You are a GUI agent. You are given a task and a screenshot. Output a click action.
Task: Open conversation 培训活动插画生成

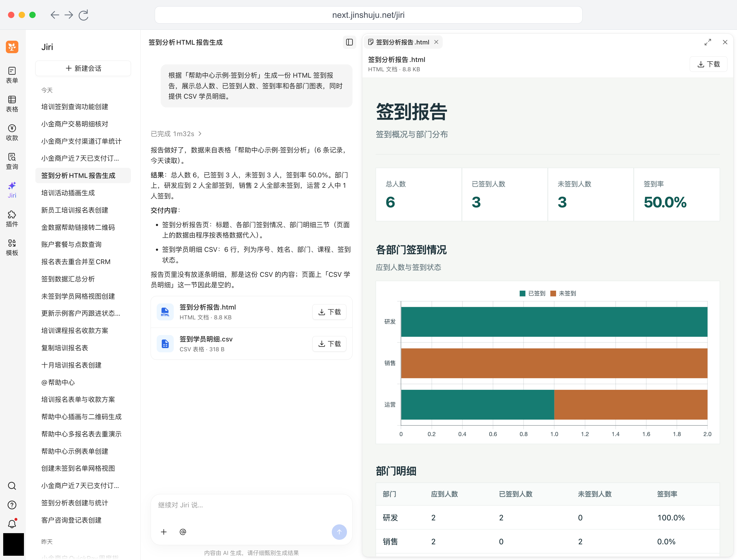coord(83,193)
